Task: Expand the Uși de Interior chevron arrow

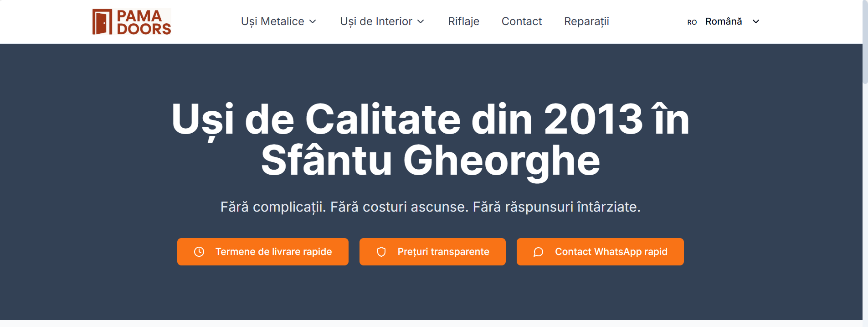Action: (x=421, y=21)
